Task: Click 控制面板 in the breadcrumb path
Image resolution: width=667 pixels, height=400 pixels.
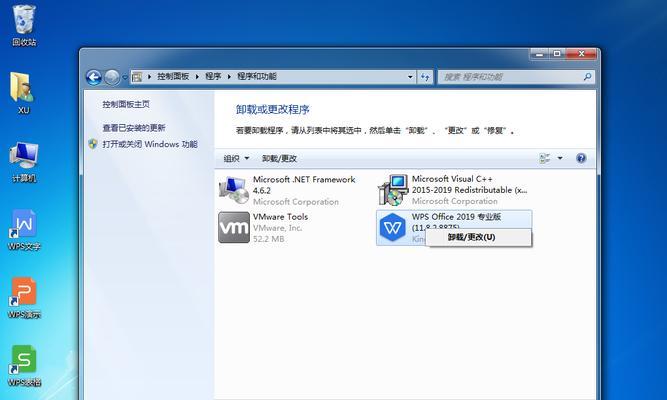Action: point(173,77)
